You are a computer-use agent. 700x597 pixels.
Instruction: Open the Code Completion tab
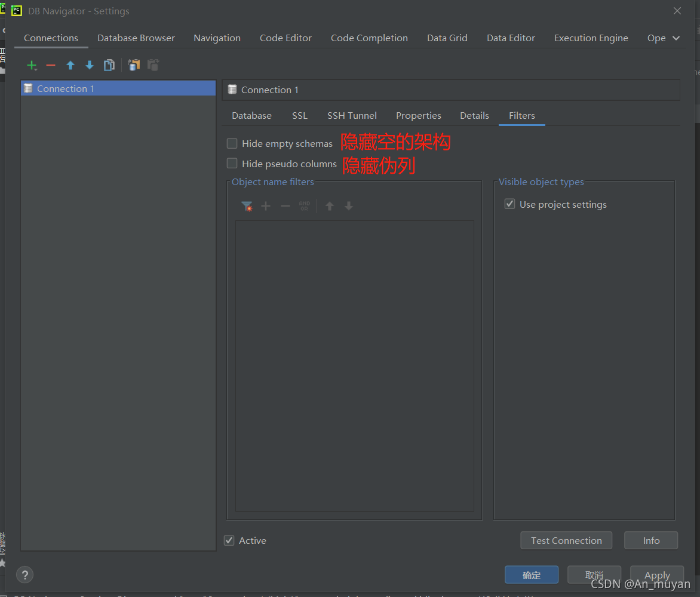pos(369,38)
